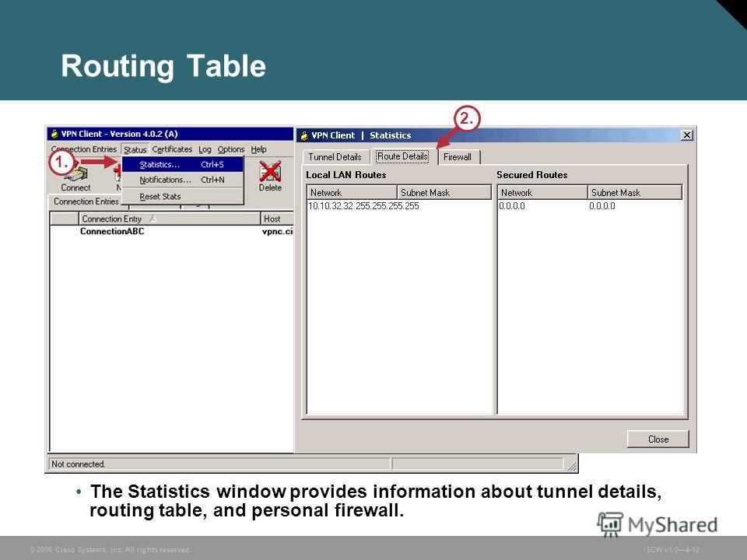
Task: Click the Close button in Statistics window
Action: (x=658, y=439)
